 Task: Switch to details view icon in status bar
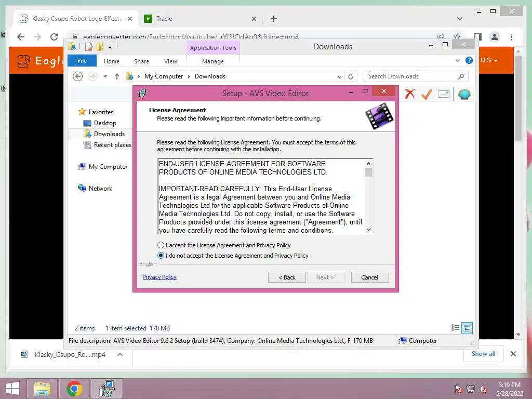(x=455, y=328)
